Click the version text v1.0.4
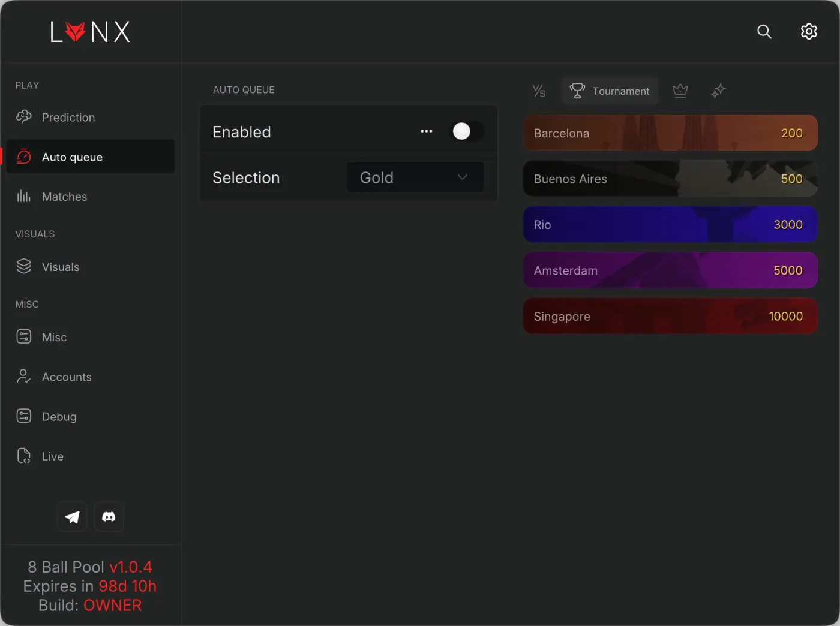Screen dimensions: 840x626 (131, 567)
